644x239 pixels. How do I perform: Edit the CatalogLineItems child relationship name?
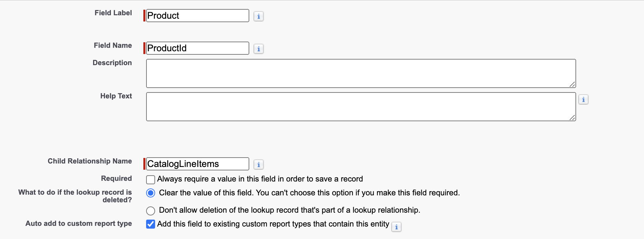tap(197, 163)
